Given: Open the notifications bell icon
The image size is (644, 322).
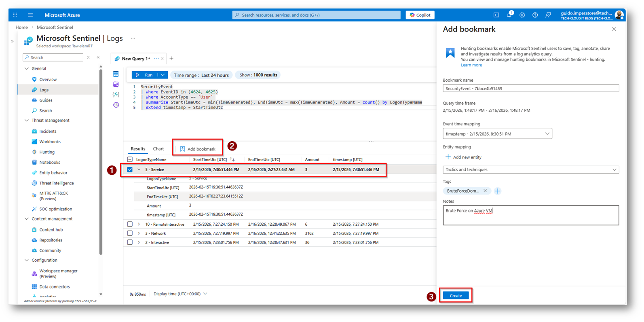Looking at the screenshot, I should [509, 15].
